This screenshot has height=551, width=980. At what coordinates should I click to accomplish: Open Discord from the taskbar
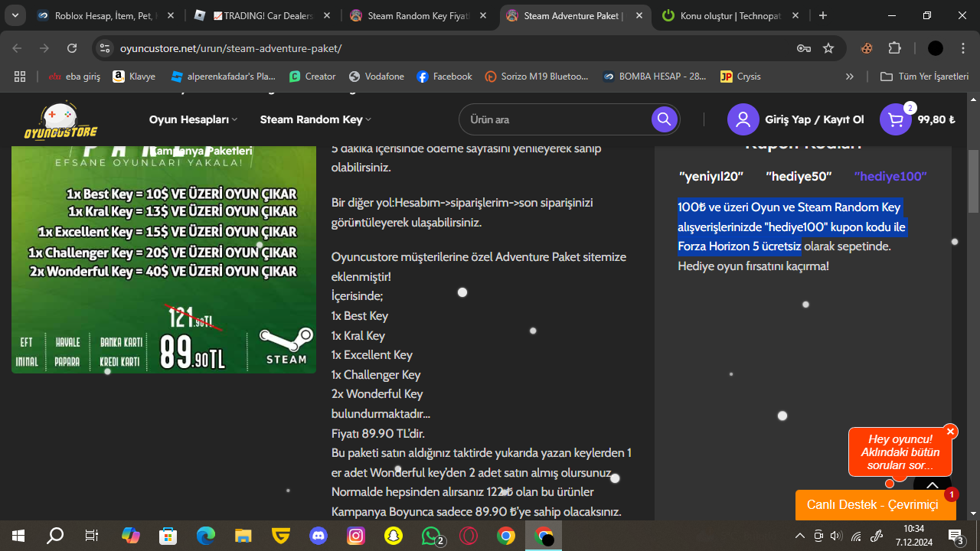click(318, 536)
